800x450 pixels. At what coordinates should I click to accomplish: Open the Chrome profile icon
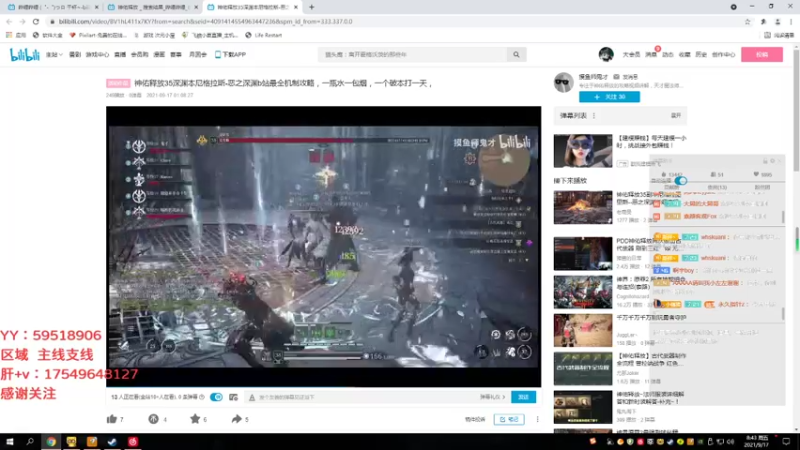tap(778, 21)
